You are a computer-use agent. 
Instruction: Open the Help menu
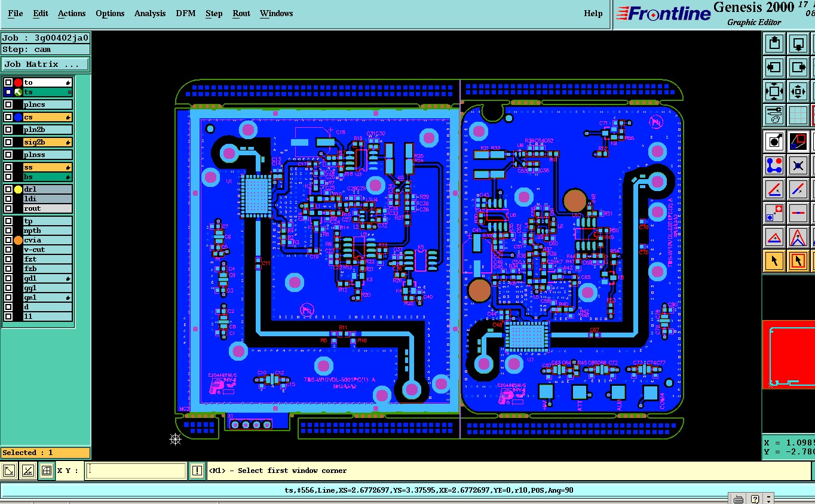click(593, 13)
